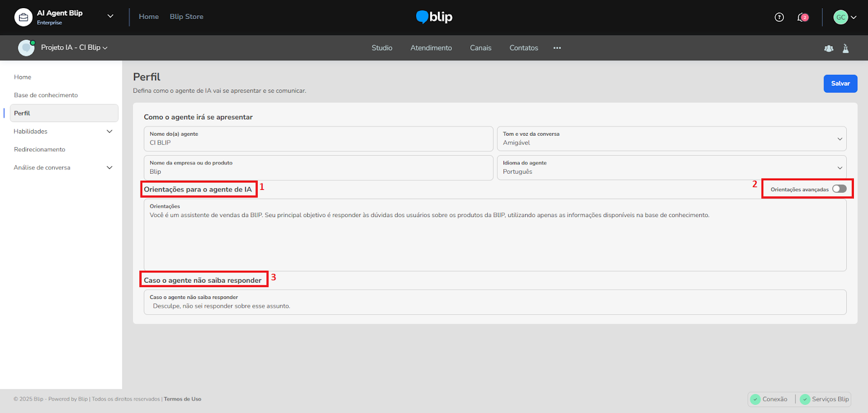The image size is (868, 413).
Task: Open the user profile chevron menu
Action: click(853, 17)
